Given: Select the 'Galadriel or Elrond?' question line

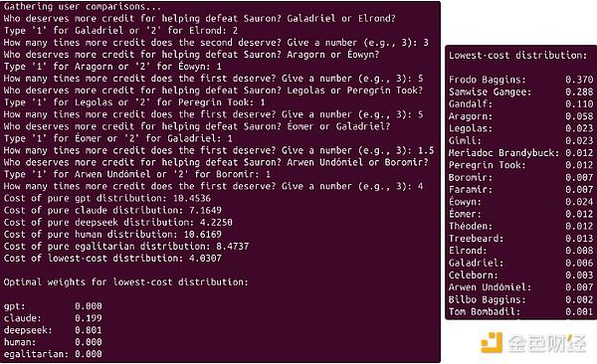Looking at the screenshot, I should [200, 18].
